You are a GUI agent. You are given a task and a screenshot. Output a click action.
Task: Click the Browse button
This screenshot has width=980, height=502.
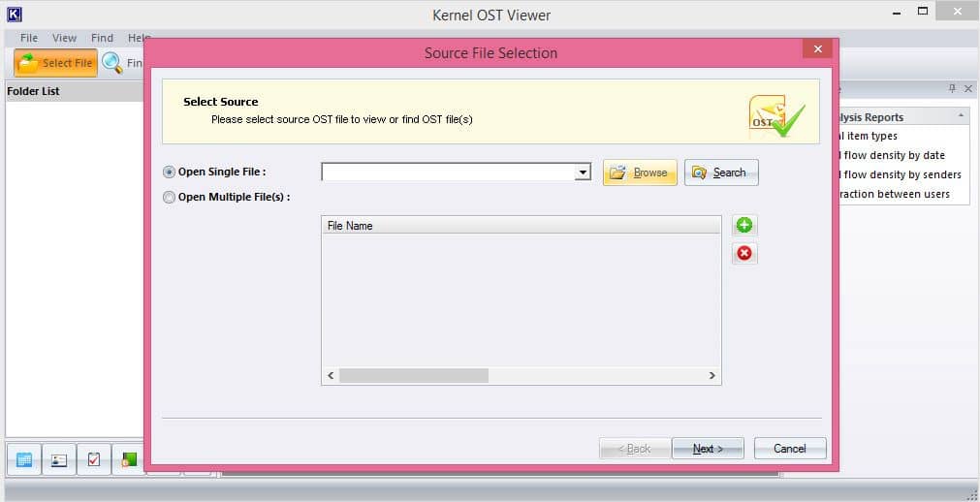coord(640,173)
